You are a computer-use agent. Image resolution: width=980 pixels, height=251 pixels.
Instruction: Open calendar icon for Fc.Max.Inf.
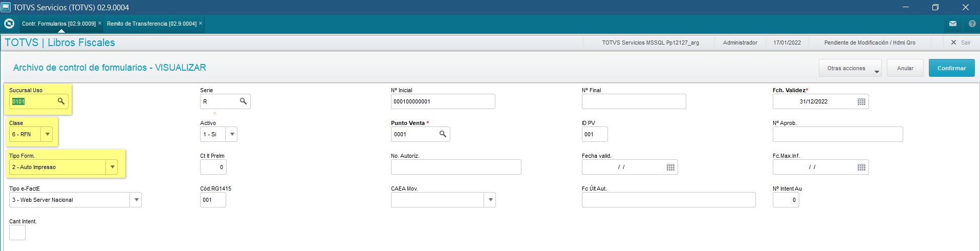tap(861, 167)
